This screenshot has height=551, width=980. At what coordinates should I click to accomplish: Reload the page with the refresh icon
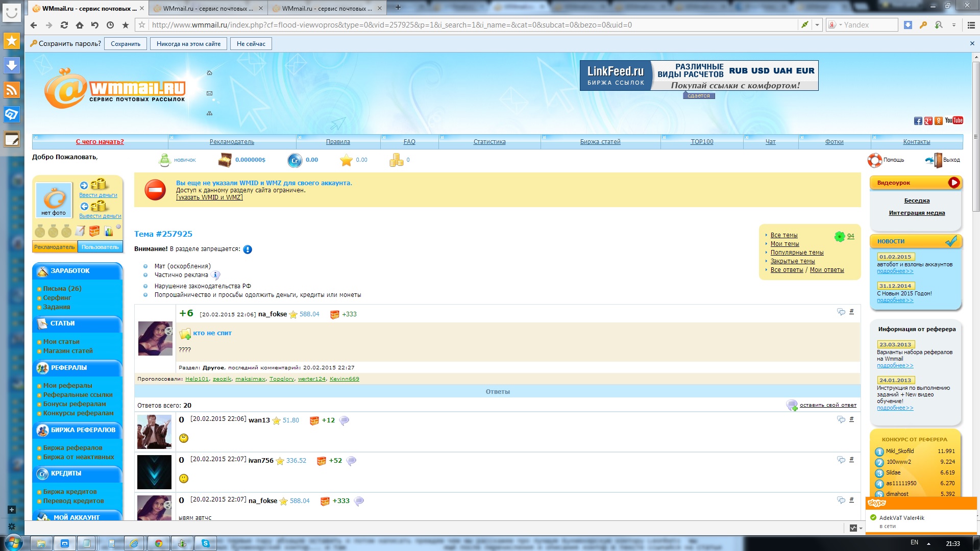click(64, 25)
